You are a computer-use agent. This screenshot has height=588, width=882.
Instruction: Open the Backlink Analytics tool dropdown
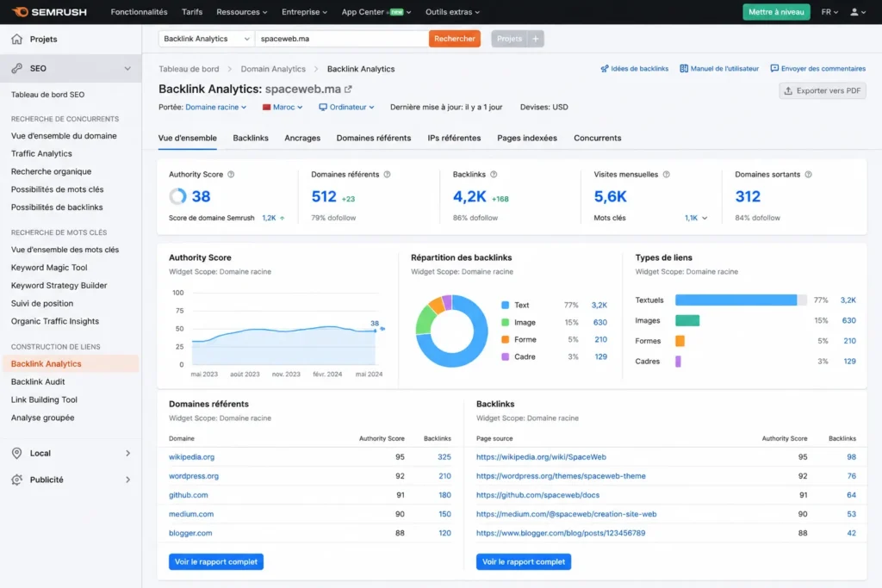207,39
